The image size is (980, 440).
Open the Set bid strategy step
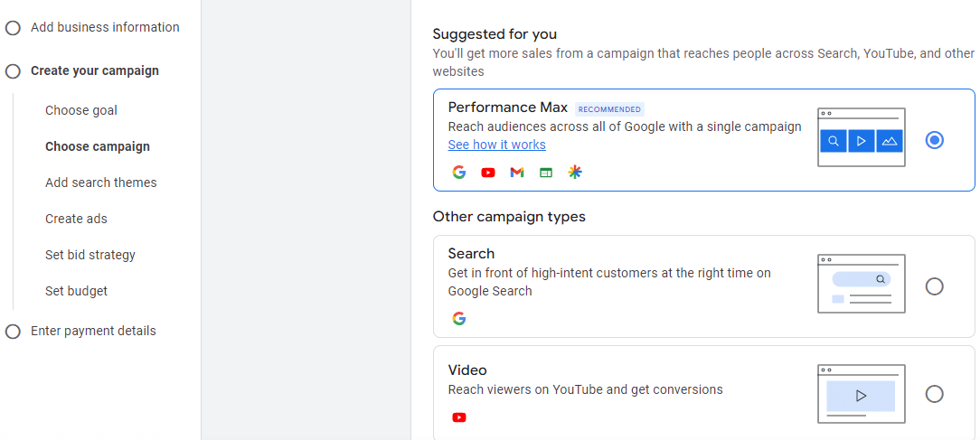[90, 255]
